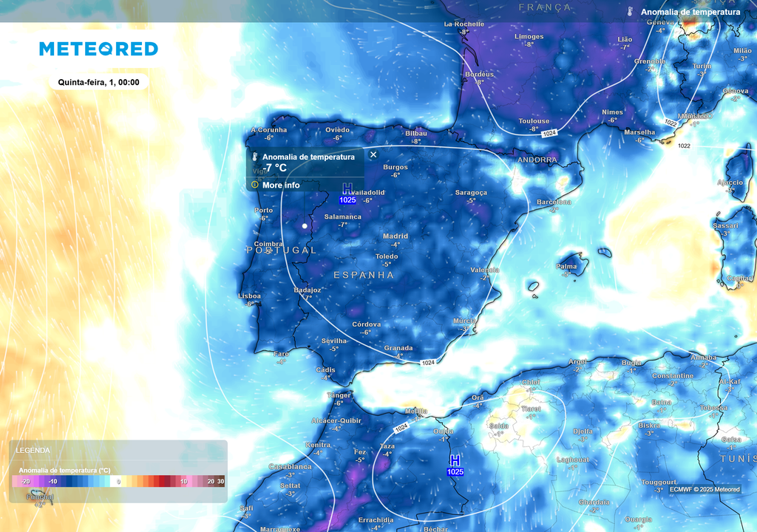Click the white location dot marker
Image resolution: width=757 pixels, height=532 pixels.
pyautogui.click(x=304, y=225)
